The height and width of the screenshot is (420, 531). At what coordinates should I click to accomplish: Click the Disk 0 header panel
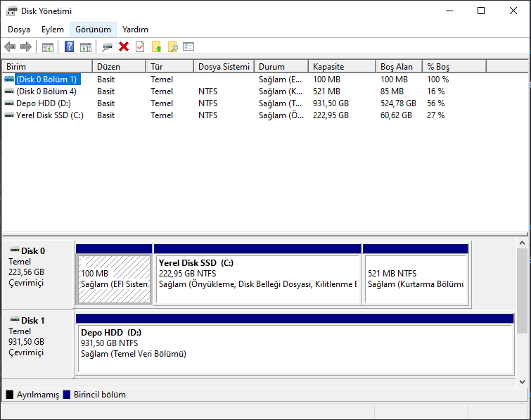click(x=38, y=274)
